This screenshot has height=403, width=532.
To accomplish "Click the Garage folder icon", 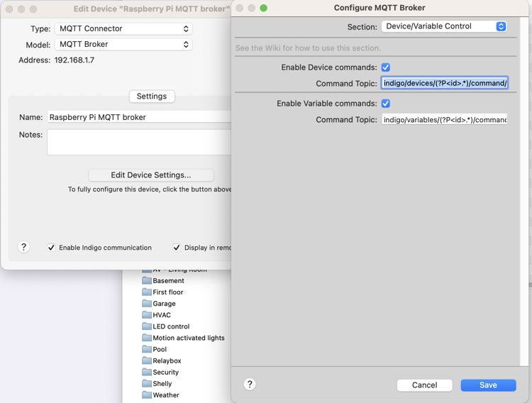I will [147, 304].
